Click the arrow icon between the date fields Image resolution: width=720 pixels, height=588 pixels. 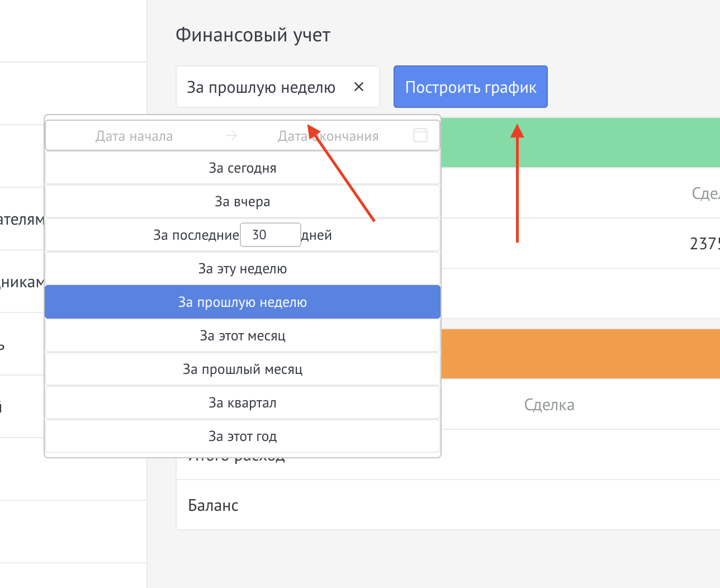point(231,135)
